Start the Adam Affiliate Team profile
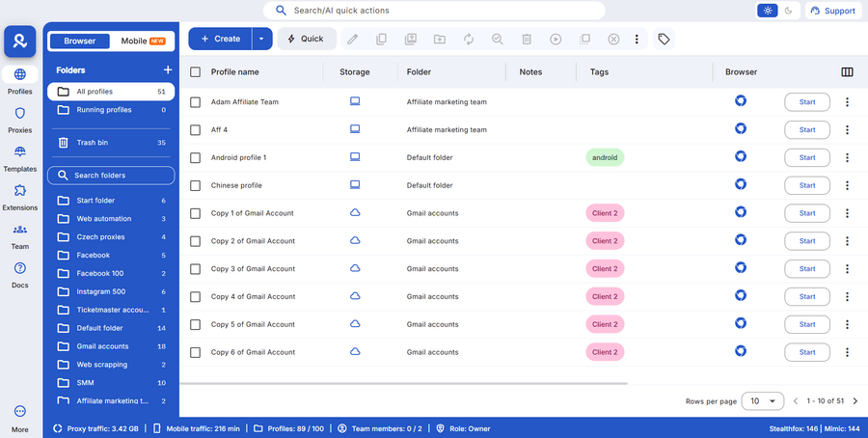This screenshot has width=868, height=438. pos(807,101)
